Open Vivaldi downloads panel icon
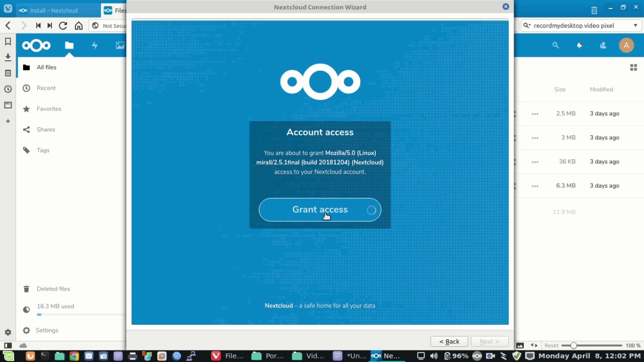This screenshot has width=644, height=362. 8,57
